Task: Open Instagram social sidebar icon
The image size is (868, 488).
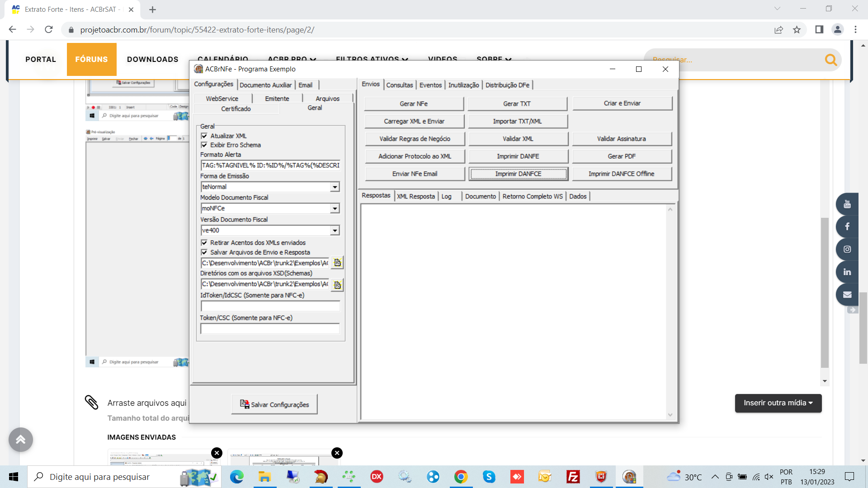Action: coord(847,249)
